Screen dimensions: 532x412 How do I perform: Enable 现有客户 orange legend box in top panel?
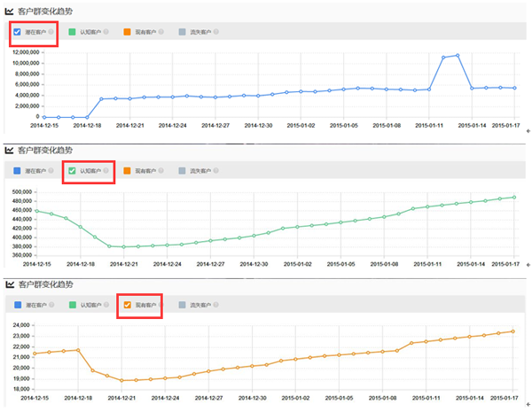[x=127, y=32]
